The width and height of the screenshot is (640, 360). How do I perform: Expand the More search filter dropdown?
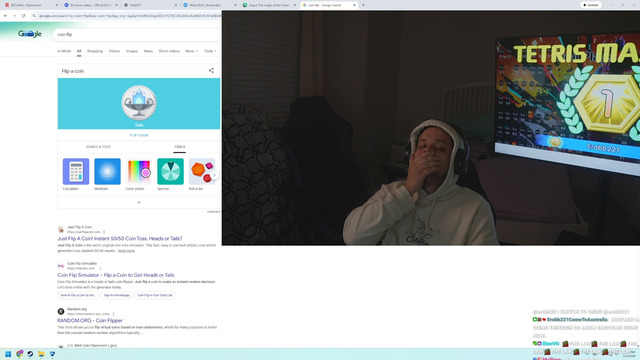[x=191, y=51]
